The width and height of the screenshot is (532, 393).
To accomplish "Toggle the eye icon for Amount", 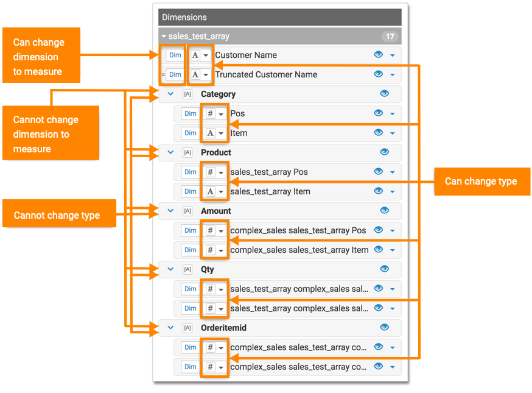I will 384,211.
